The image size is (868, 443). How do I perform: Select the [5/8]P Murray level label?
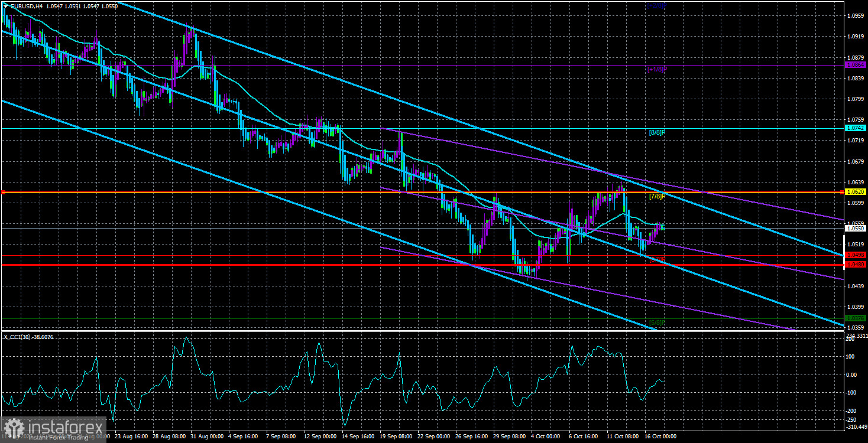pyautogui.click(x=658, y=323)
